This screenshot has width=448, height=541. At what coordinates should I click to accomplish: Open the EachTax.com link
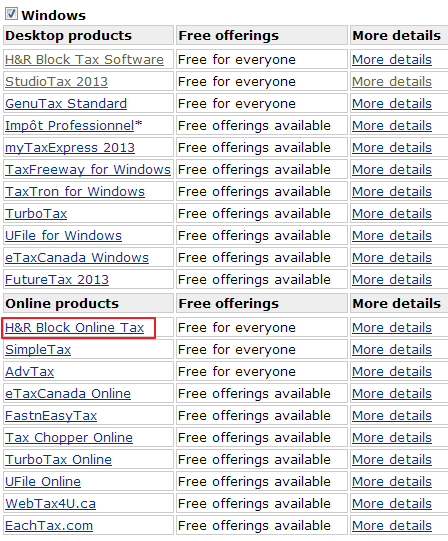pos(49,526)
